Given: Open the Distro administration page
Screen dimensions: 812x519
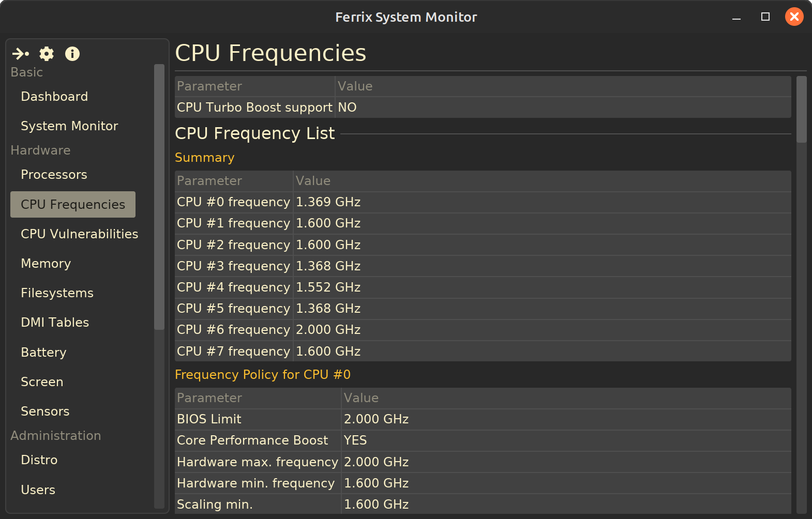Looking at the screenshot, I should coord(39,460).
